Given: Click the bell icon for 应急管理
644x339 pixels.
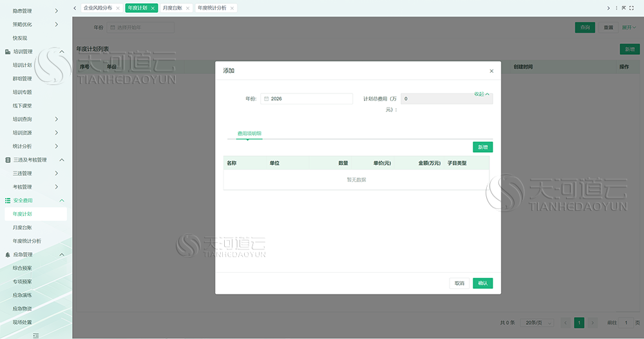Looking at the screenshot, I should (8, 255).
